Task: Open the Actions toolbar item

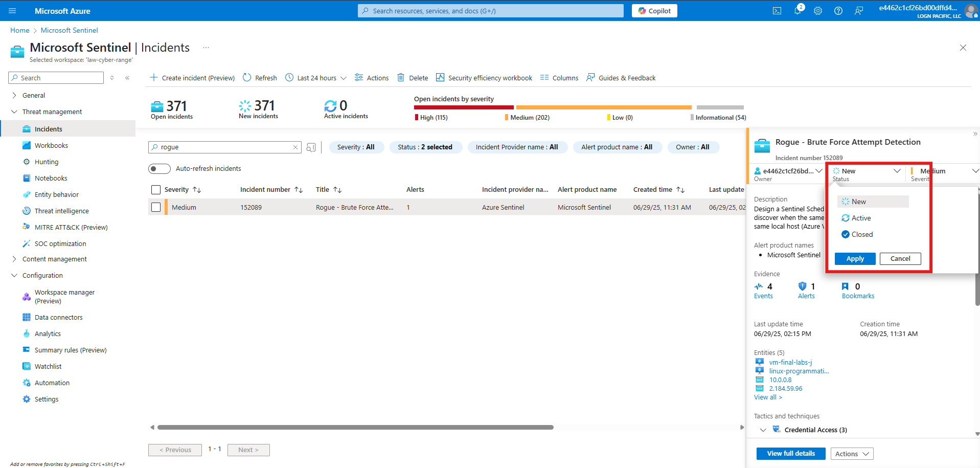Action: click(x=372, y=78)
